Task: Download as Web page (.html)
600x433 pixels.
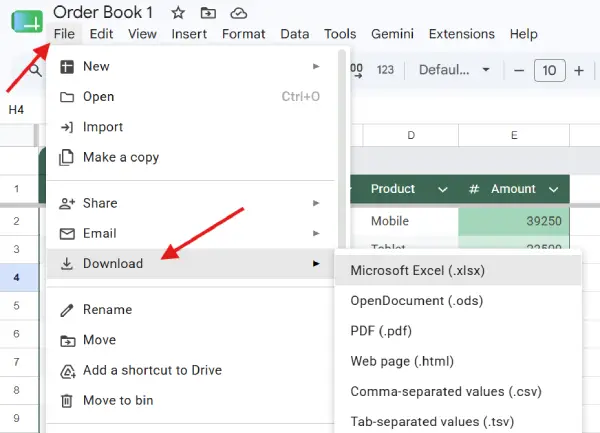Action: [x=458, y=361]
